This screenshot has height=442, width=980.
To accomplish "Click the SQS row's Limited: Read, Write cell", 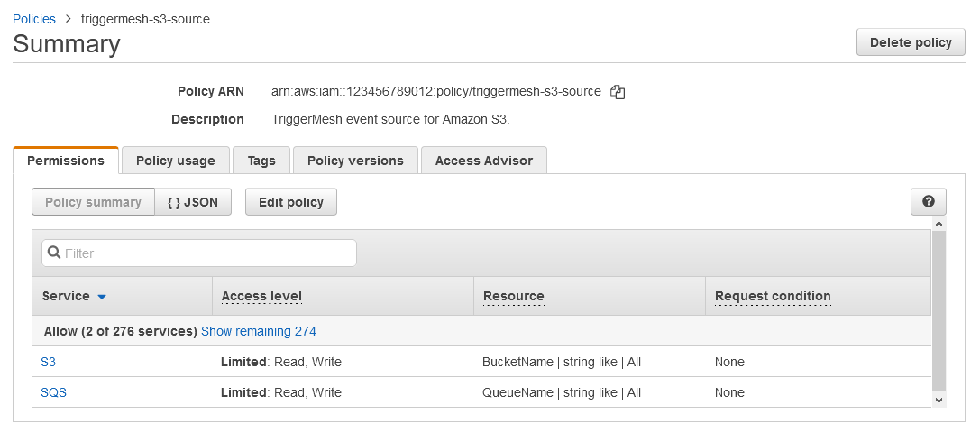I will coord(281,392).
